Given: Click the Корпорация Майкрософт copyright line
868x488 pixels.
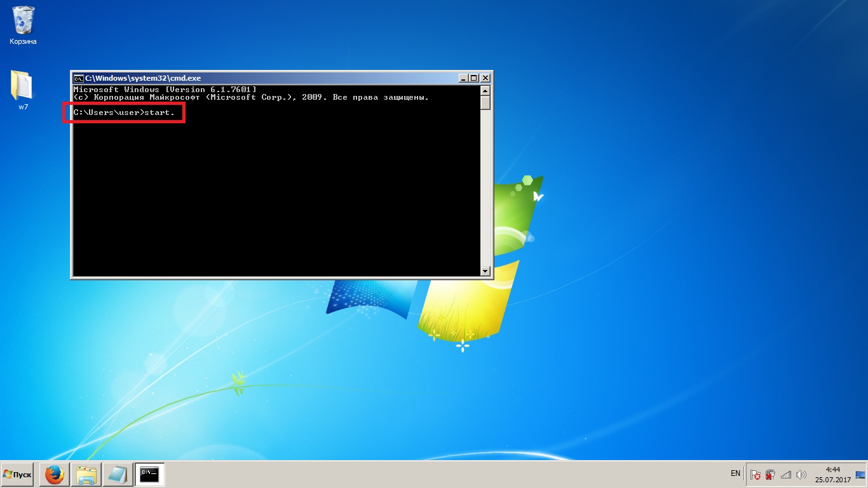Looking at the screenshot, I should click(x=251, y=97).
